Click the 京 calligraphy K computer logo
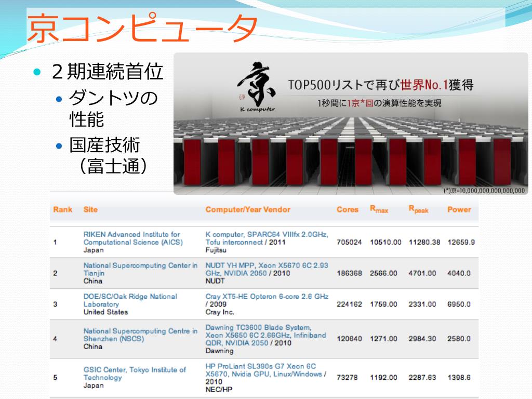 pos(257,87)
